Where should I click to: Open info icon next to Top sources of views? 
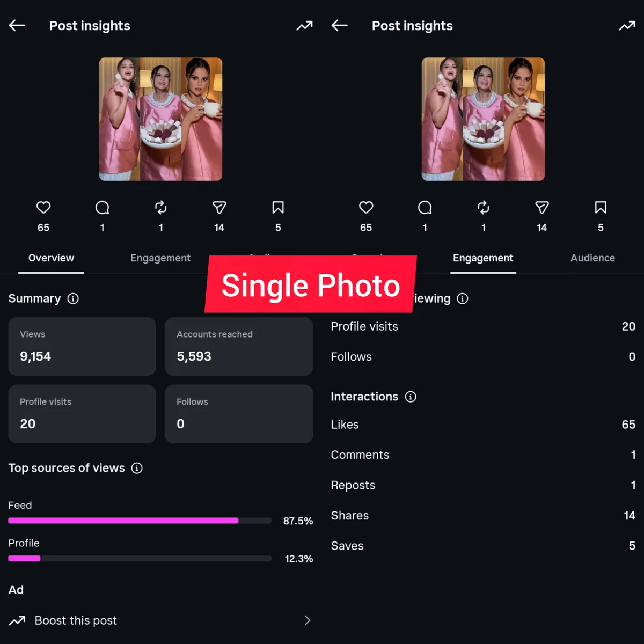(x=137, y=468)
